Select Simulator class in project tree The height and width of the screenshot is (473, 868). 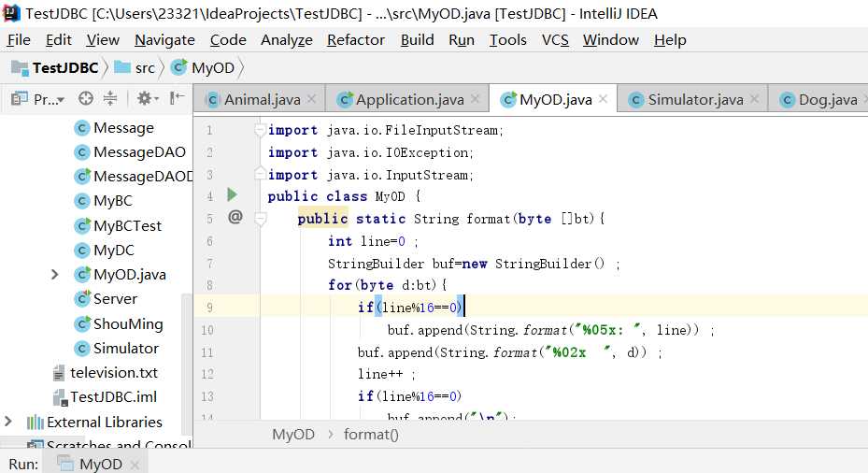[x=116, y=348]
